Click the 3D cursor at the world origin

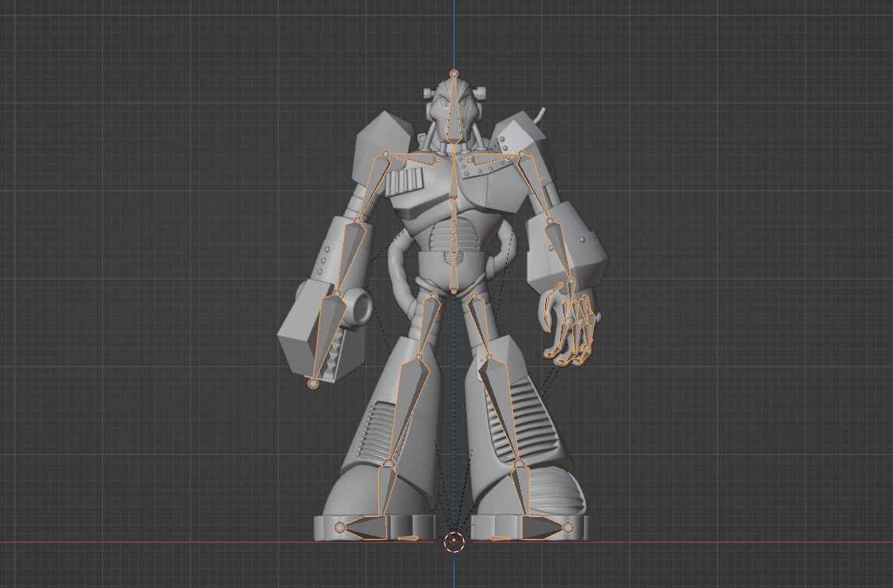tap(454, 541)
